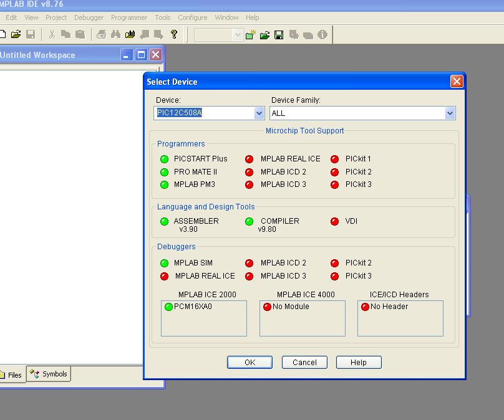Click the COMPILER v9.80 label
The height and width of the screenshot is (420, 504).
tap(278, 225)
